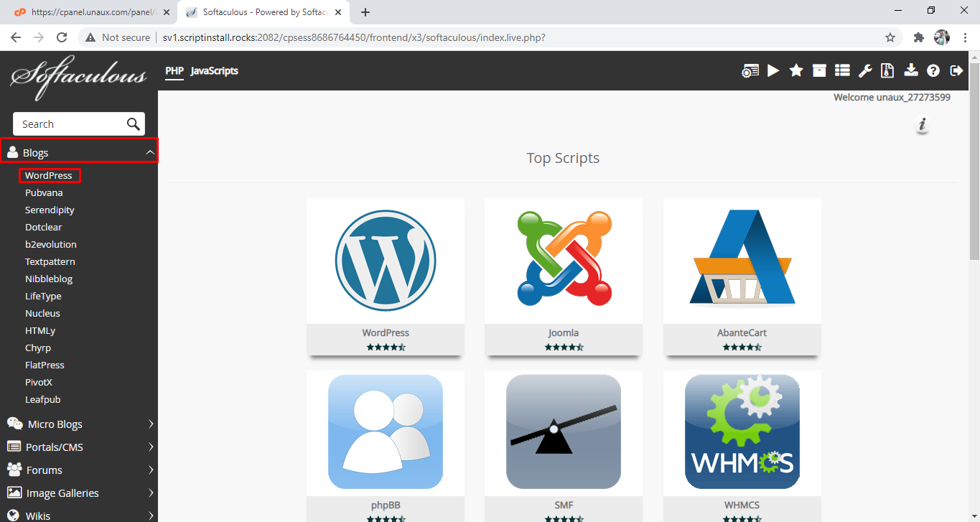Open the Chrome three-dot menu
The height and width of the screenshot is (522, 980).
click(x=964, y=37)
